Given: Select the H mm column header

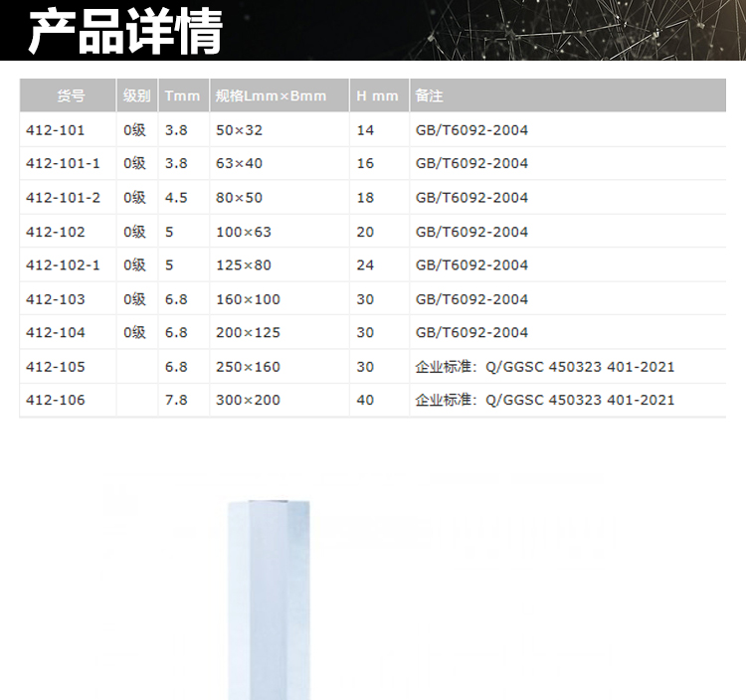Looking at the screenshot, I should pyautogui.click(x=377, y=96).
